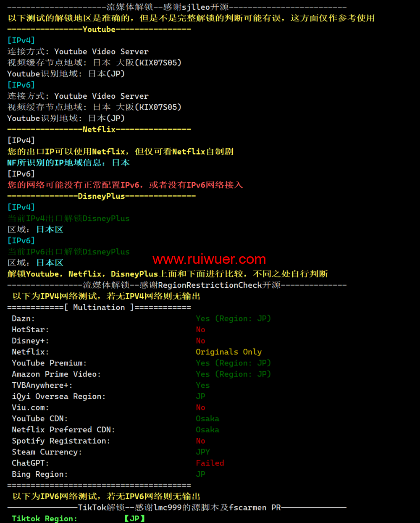The height and width of the screenshot is (523, 420).
Task: Click the iQyi Oversea Region "JP" value
Action: click(x=200, y=396)
